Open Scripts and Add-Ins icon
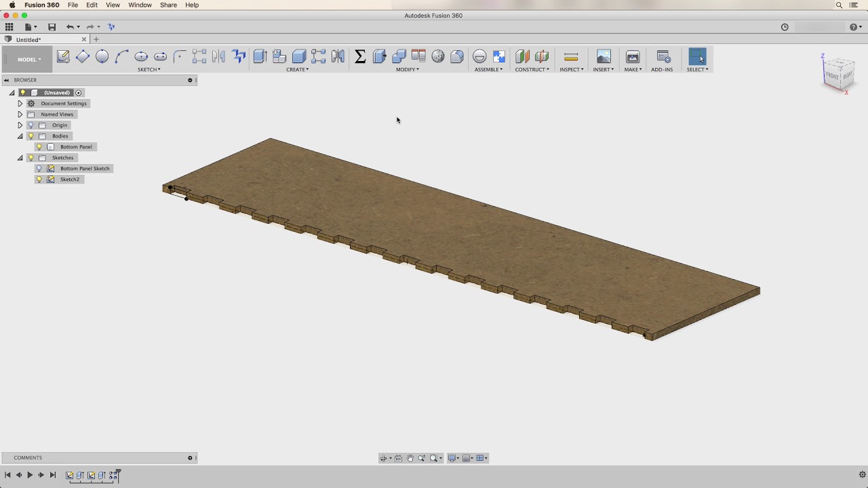The image size is (868, 488). click(664, 57)
